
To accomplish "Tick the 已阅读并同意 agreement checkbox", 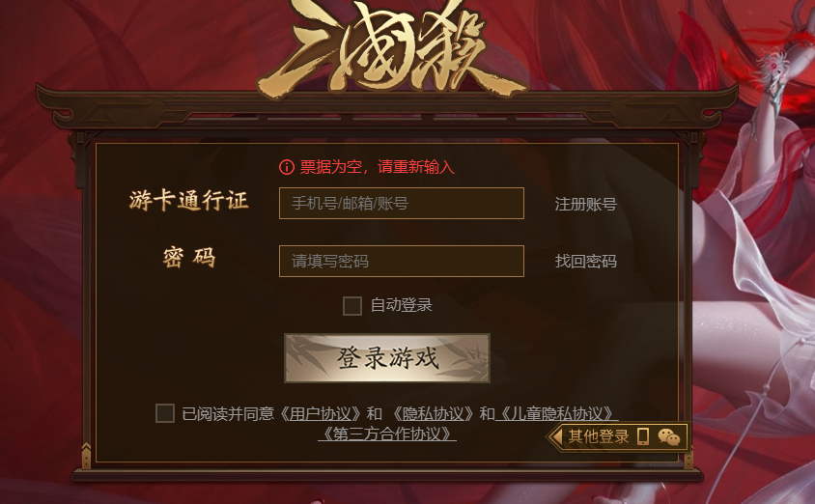I will click(x=165, y=413).
